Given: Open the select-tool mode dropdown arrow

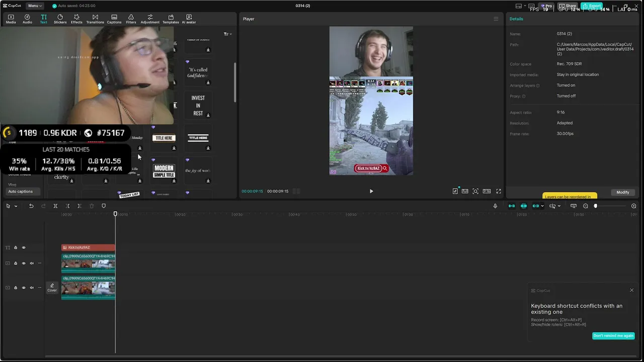Looking at the screenshot, I should 16,206.
